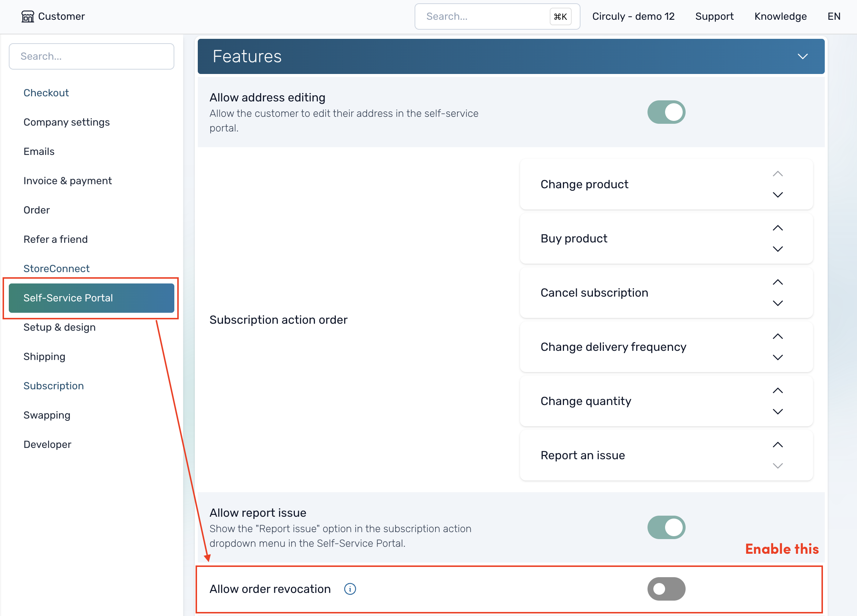The width and height of the screenshot is (857, 616).
Task: Select the Change quantity card
Action: tap(666, 401)
